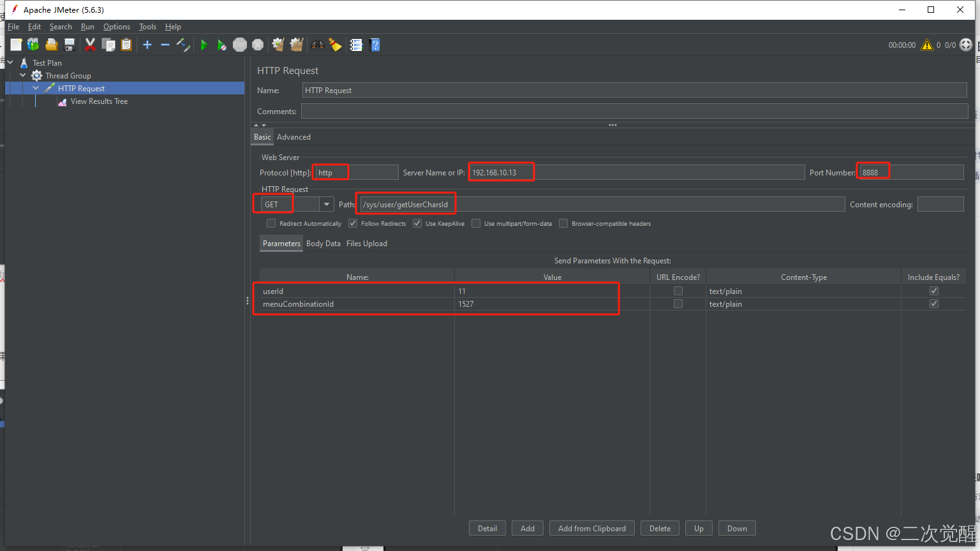Click the Clear gear-broom icon
The width and height of the screenshot is (980, 551).
pyautogui.click(x=278, y=45)
